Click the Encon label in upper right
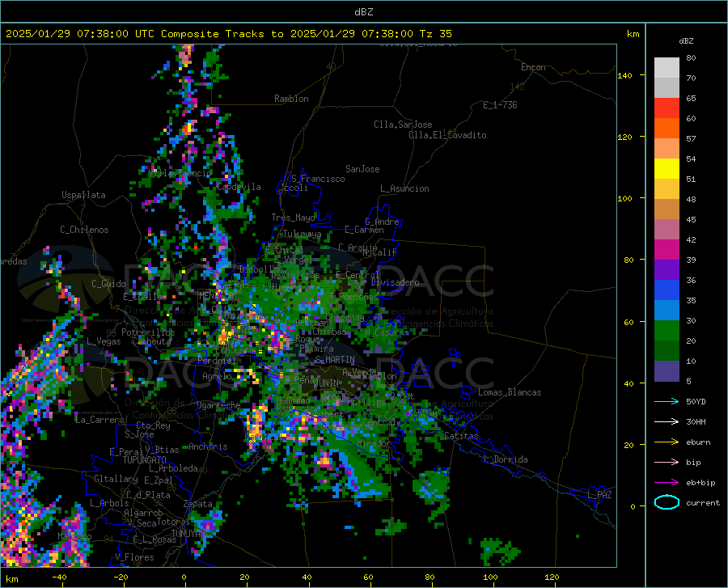This screenshot has width=728, height=588. tap(533, 67)
